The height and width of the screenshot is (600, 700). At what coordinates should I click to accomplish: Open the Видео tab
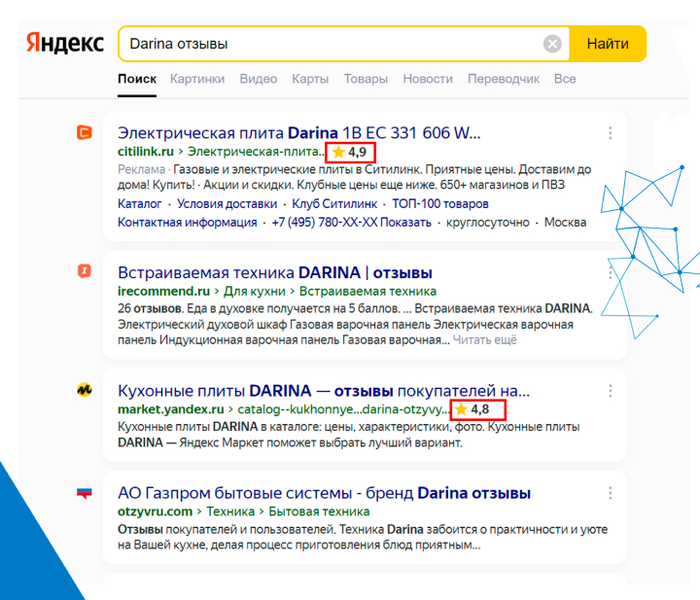pos(259,79)
